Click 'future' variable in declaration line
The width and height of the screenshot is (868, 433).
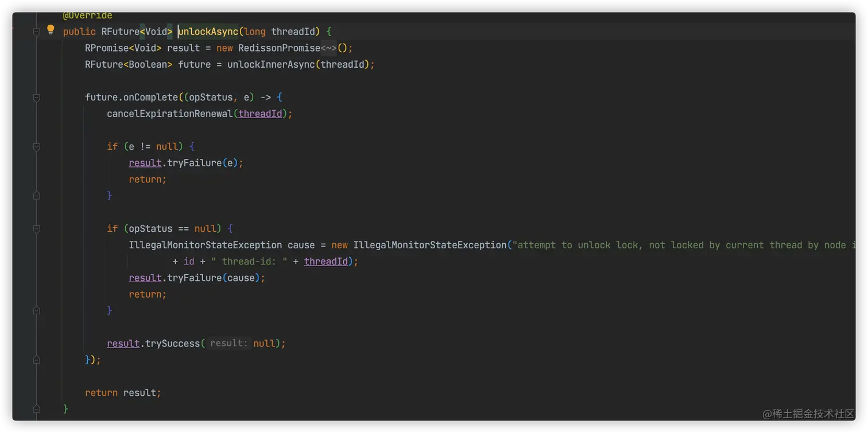(x=194, y=64)
